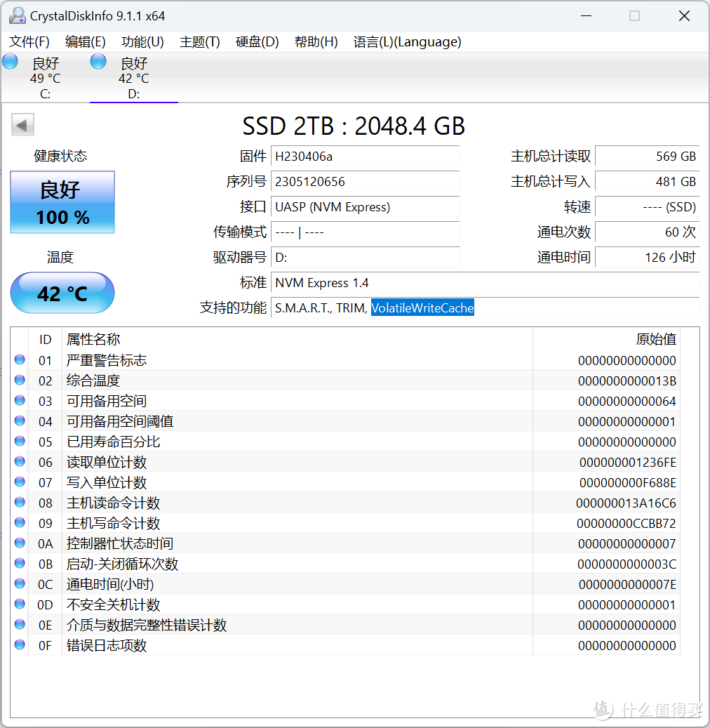The image size is (710, 728).
Task: Click the CrystalDiskInfo app icon in title bar
Action: coord(17,15)
